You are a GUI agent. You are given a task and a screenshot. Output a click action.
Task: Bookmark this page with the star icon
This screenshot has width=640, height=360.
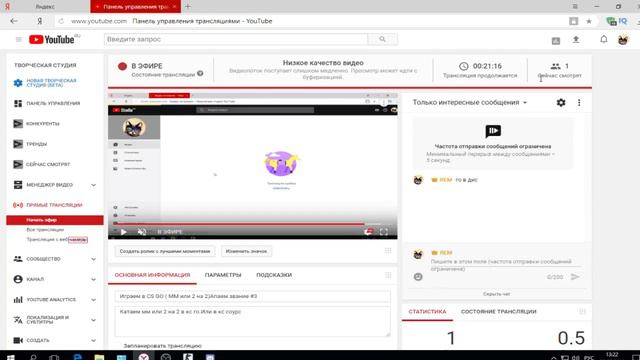click(589, 21)
